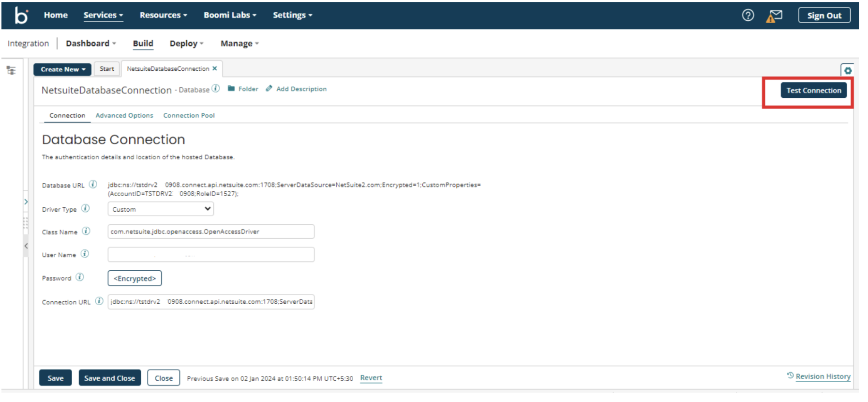The width and height of the screenshot is (868, 402).
Task: Open the Dashboard dropdown
Action: point(91,44)
